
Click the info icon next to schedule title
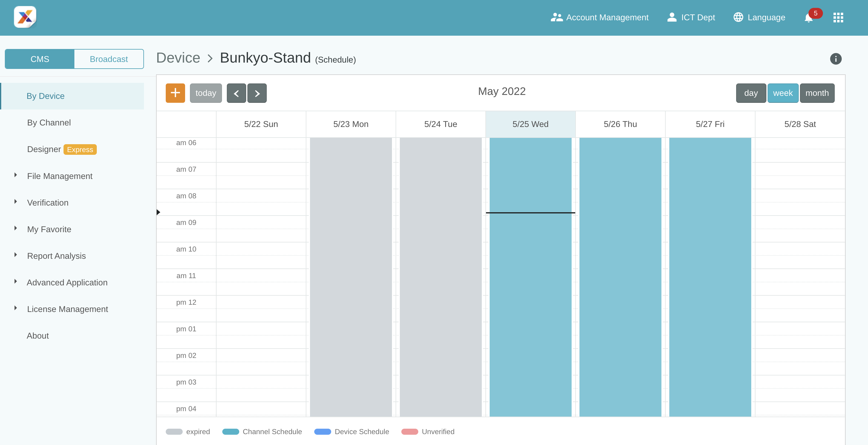835,59
